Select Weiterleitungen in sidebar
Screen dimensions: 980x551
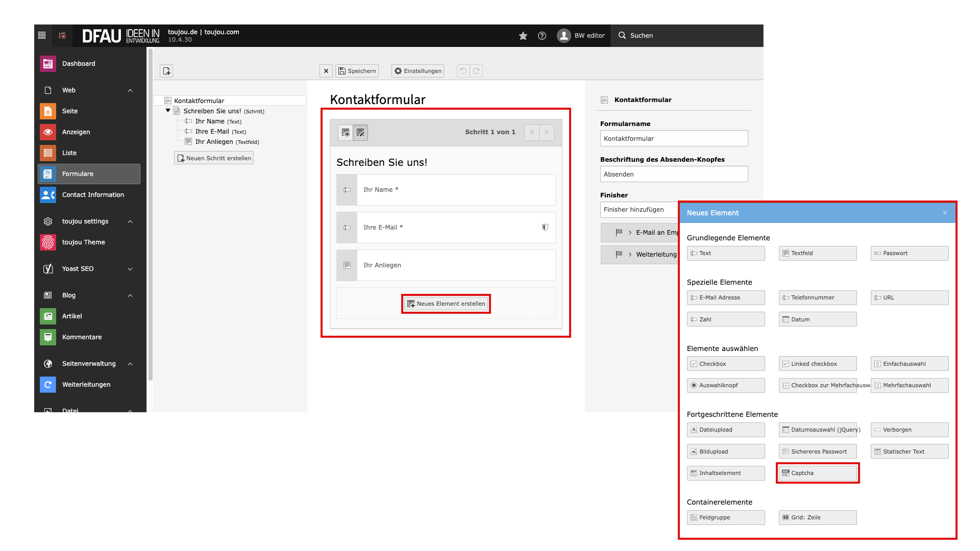pos(86,385)
